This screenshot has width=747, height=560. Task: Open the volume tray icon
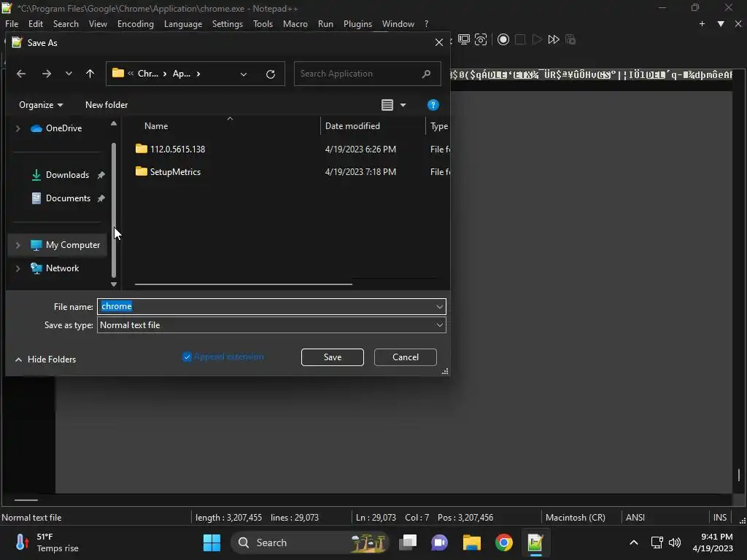tap(675, 542)
